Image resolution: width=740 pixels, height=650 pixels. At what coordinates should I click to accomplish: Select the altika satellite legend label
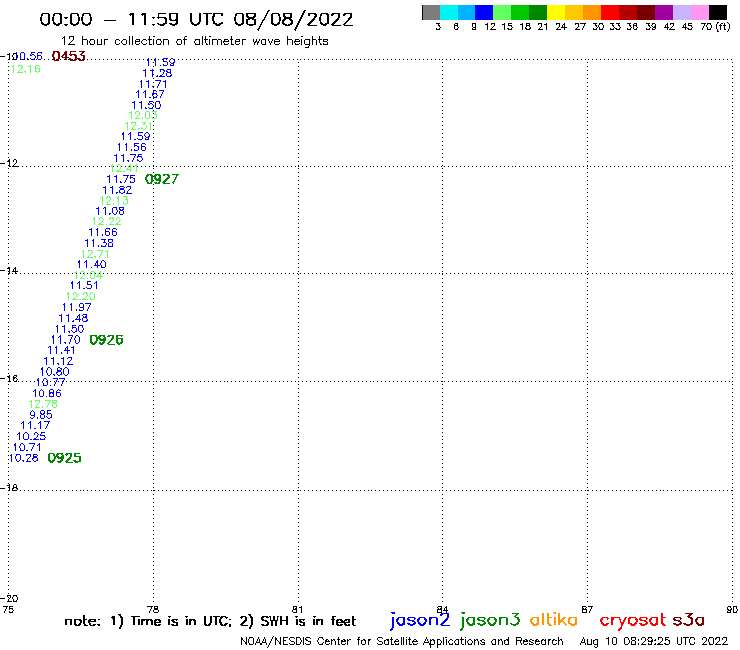click(553, 620)
